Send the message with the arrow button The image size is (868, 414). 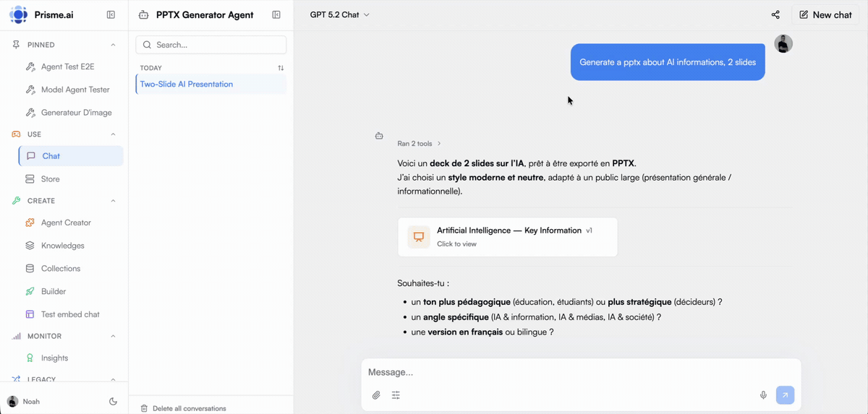(x=785, y=395)
